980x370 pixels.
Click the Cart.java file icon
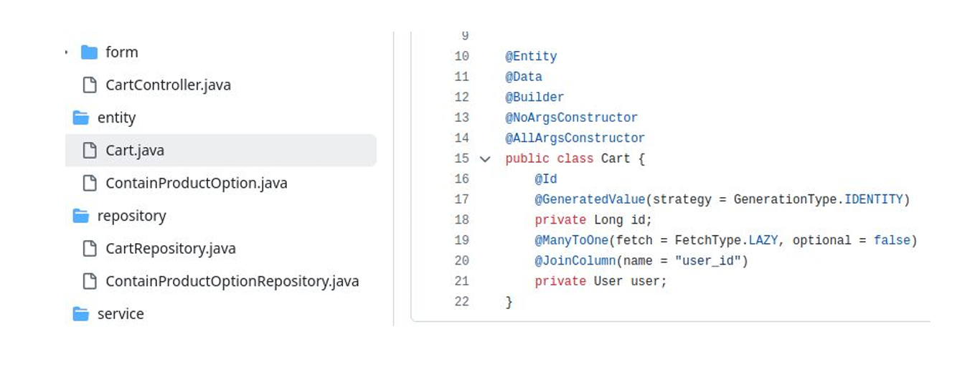coord(90,151)
